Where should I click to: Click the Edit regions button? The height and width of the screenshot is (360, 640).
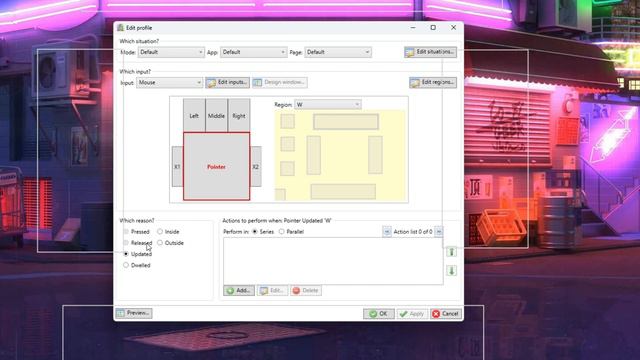pyautogui.click(x=433, y=82)
